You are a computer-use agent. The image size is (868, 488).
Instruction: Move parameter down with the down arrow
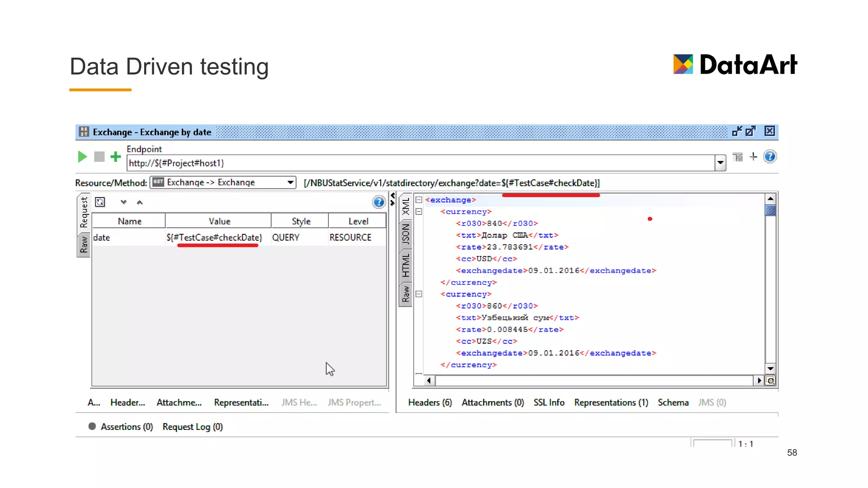click(123, 202)
